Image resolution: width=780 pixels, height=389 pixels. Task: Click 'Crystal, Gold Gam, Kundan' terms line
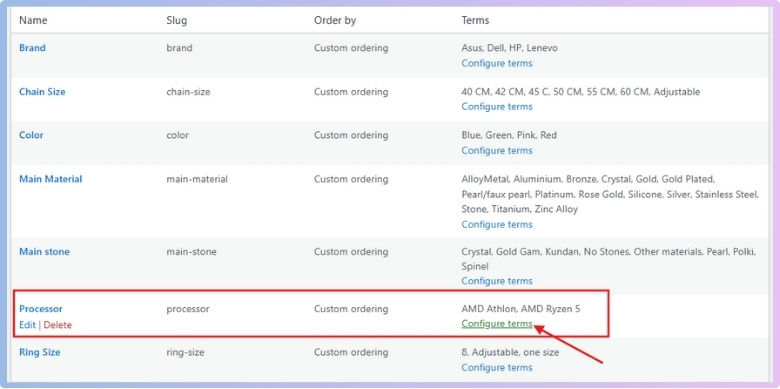[x=608, y=252]
